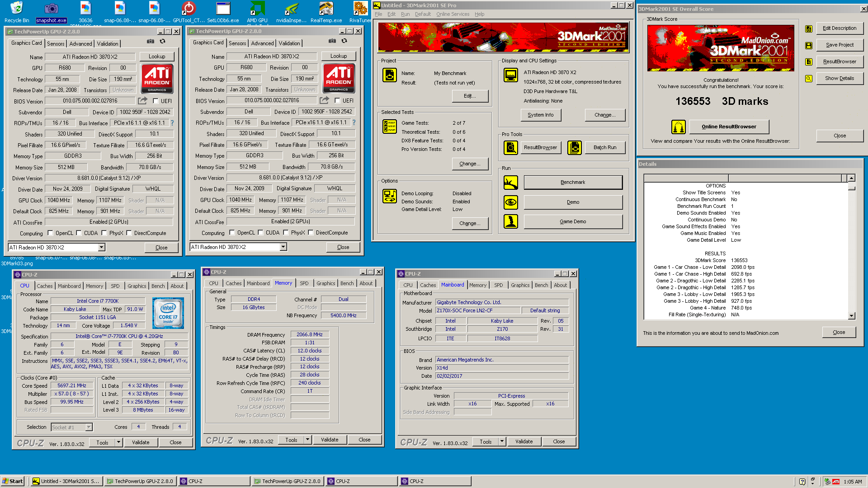The image size is (868, 488).
Task: Open the RealTemp.exe desktop icon
Action: (326, 12)
